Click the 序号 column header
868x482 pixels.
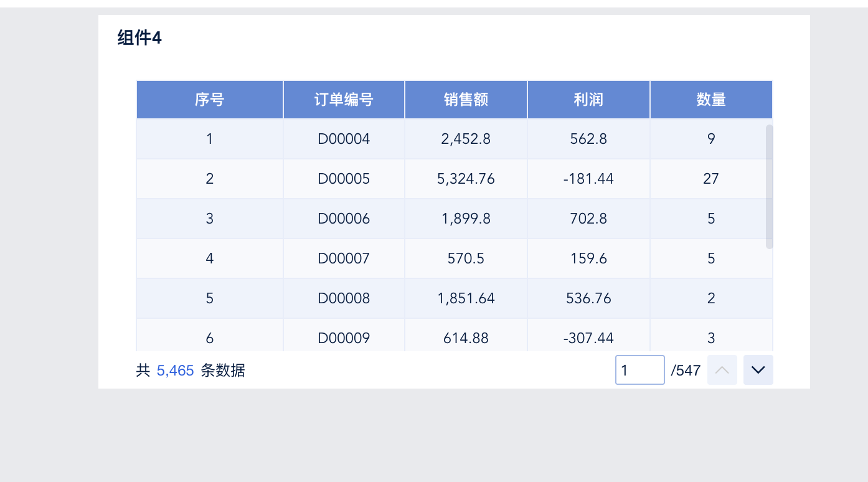pyautogui.click(x=209, y=100)
